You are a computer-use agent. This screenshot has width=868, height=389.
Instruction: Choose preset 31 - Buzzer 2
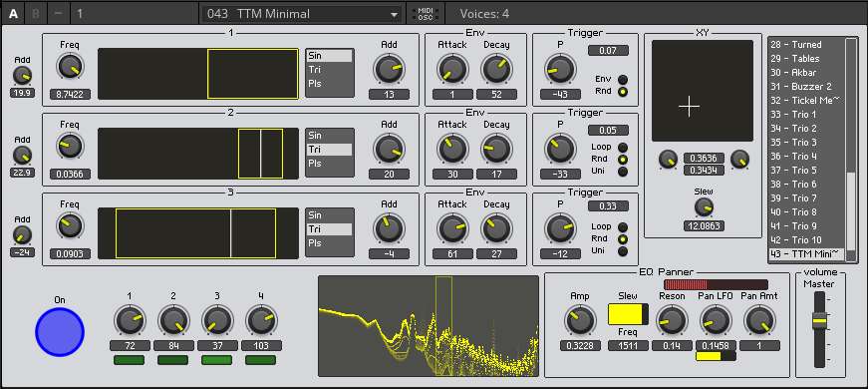(x=807, y=87)
